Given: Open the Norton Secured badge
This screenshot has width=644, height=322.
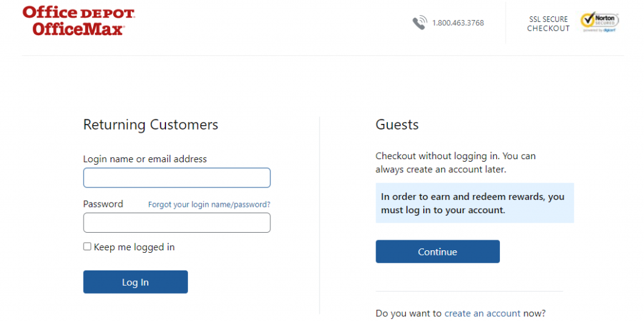Looking at the screenshot, I should [599, 22].
